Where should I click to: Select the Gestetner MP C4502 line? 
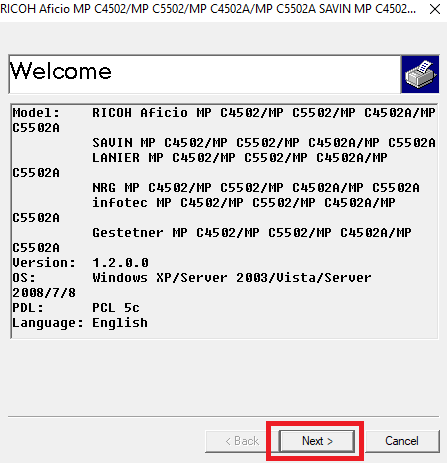252,233
